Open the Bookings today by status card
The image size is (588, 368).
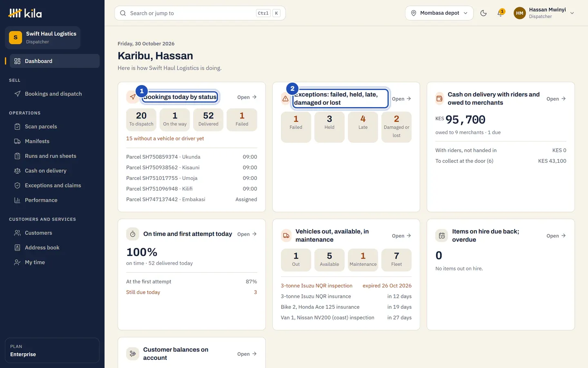tap(247, 97)
